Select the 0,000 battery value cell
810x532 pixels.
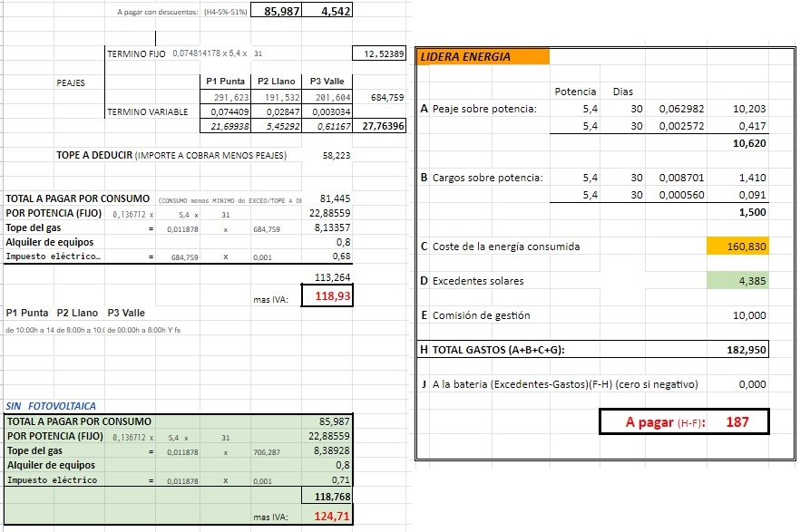point(737,384)
